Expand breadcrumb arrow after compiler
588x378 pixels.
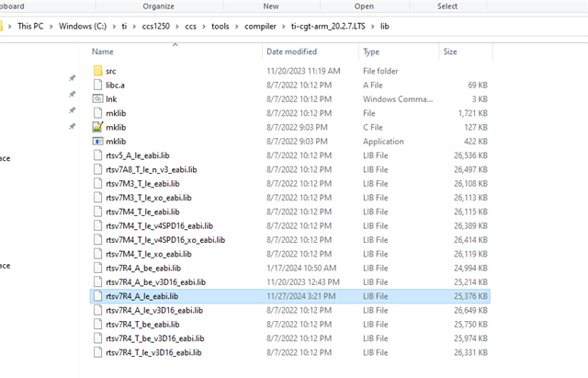(x=284, y=27)
